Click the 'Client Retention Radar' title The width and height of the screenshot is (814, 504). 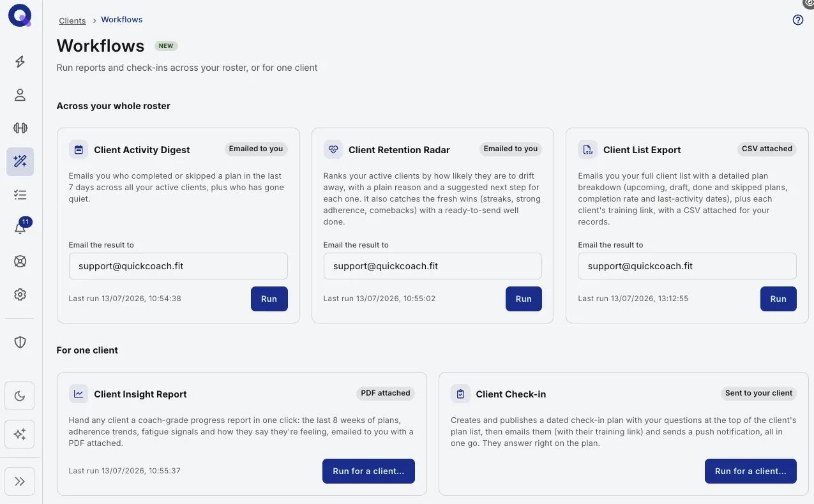pyautogui.click(x=399, y=150)
